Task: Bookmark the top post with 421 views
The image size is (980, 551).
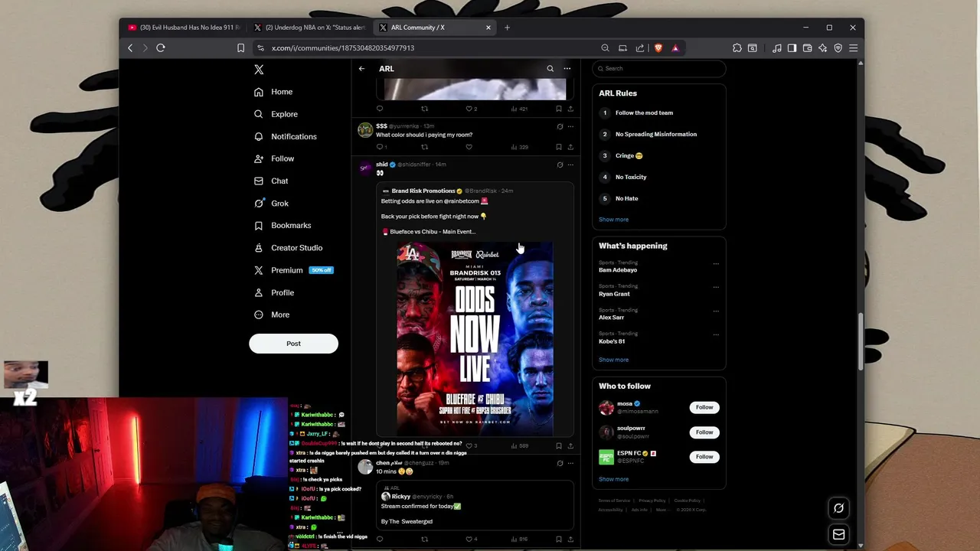Action: coord(559,109)
